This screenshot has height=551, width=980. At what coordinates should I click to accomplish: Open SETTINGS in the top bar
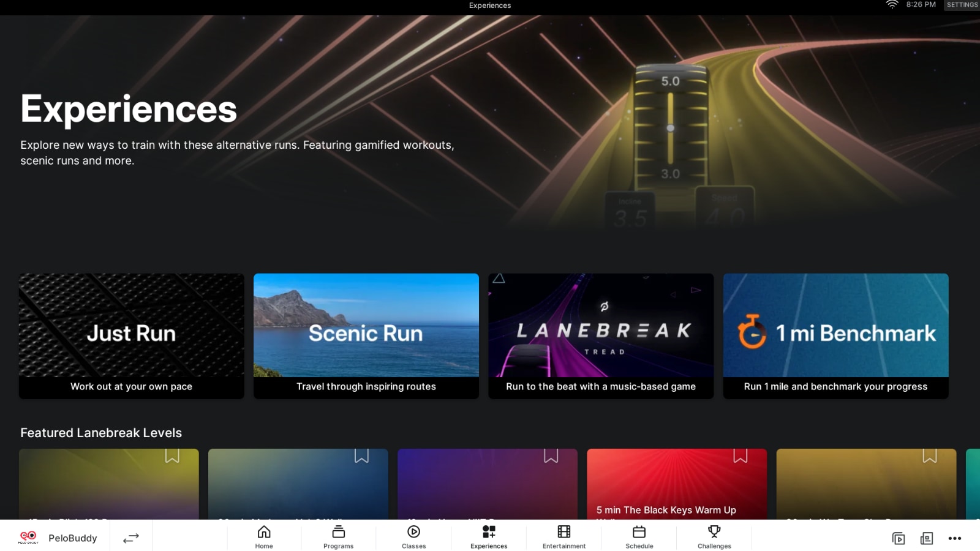pos(962,5)
